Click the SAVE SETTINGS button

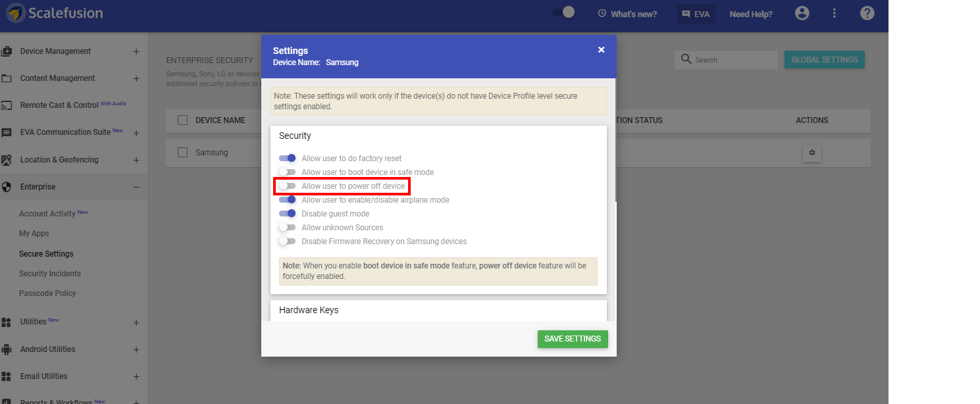click(573, 339)
